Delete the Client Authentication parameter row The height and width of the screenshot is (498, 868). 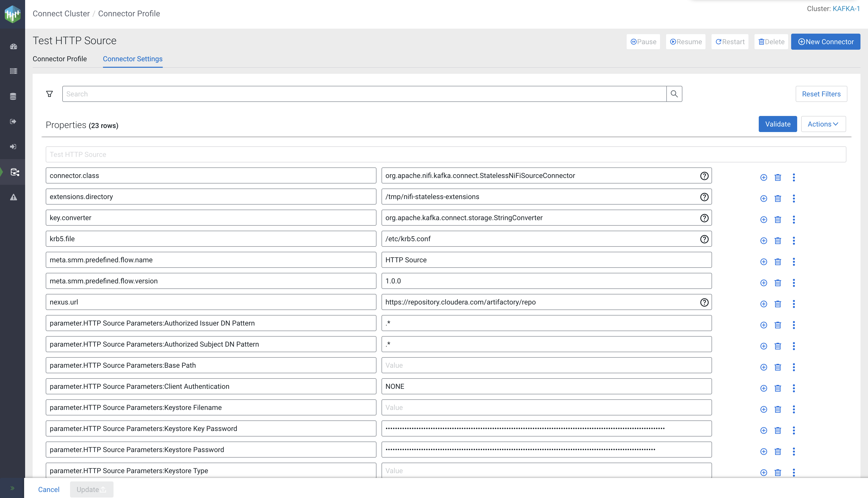click(778, 388)
